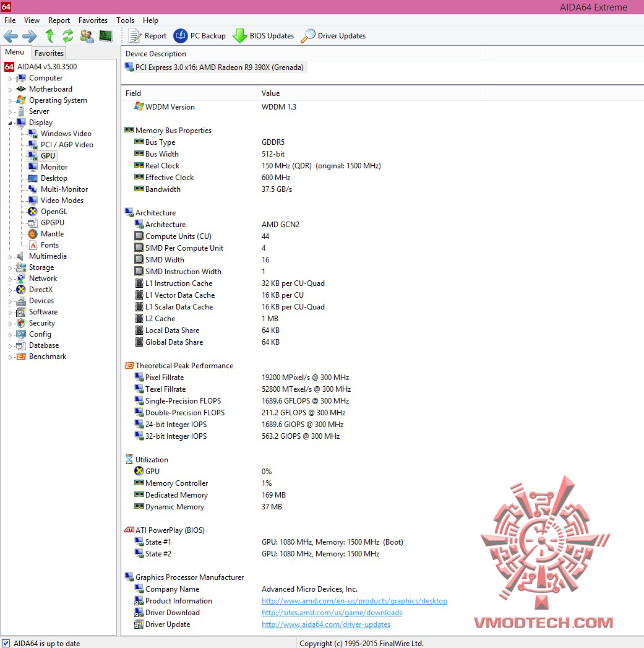Click the Security shield icon in the tree
The width and height of the screenshot is (644, 648).
tap(21, 323)
